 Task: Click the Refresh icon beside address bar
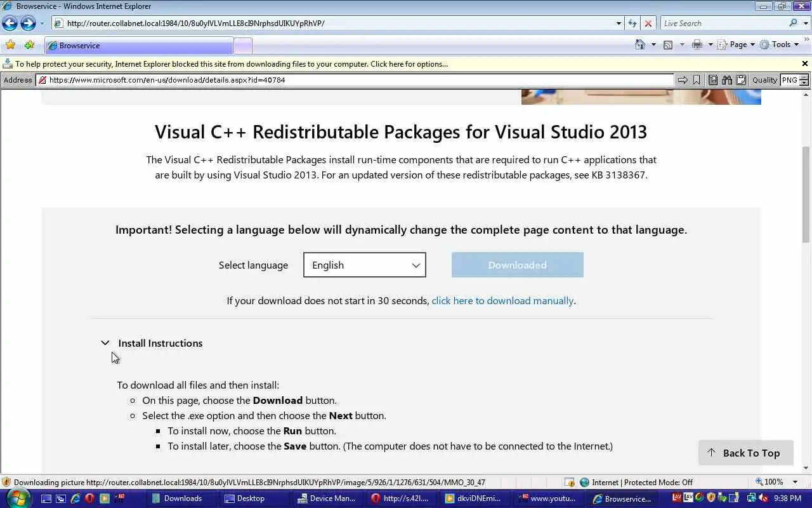point(632,23)
